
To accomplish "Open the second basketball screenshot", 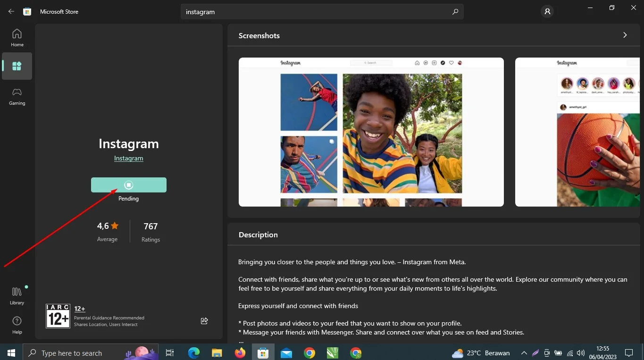I will [577, 132].
